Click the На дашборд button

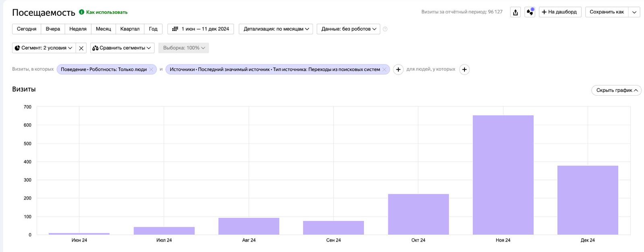click(x=560, y=12)
